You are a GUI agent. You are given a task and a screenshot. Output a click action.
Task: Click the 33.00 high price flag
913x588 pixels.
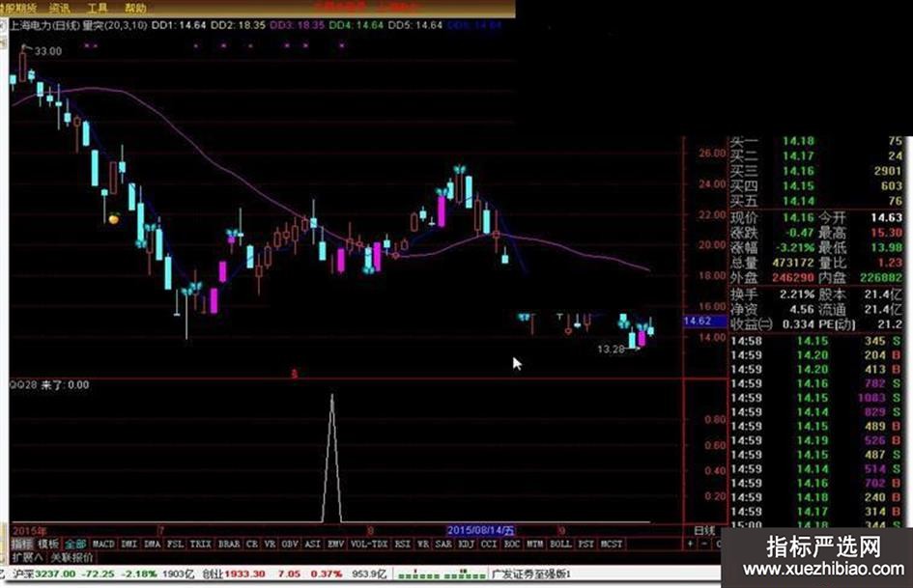coord(47,51)
